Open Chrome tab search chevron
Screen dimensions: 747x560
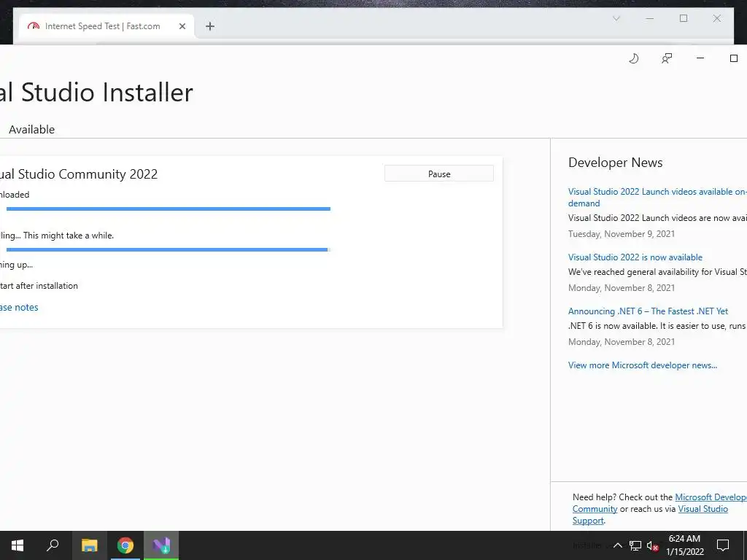click(x=616, y=18)
